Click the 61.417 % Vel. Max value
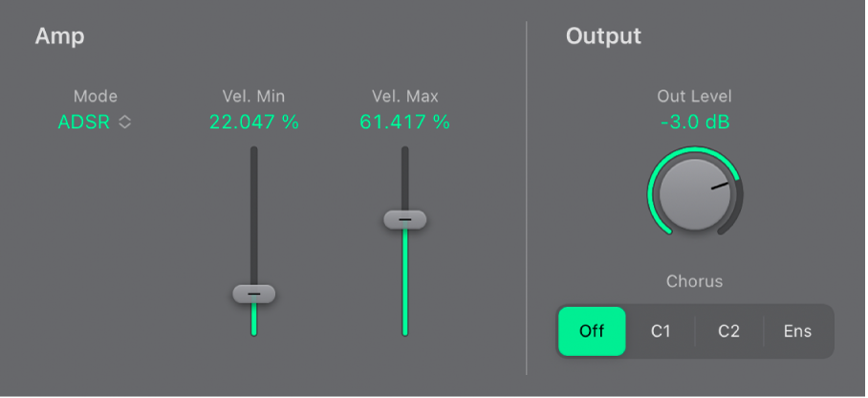 404,122
